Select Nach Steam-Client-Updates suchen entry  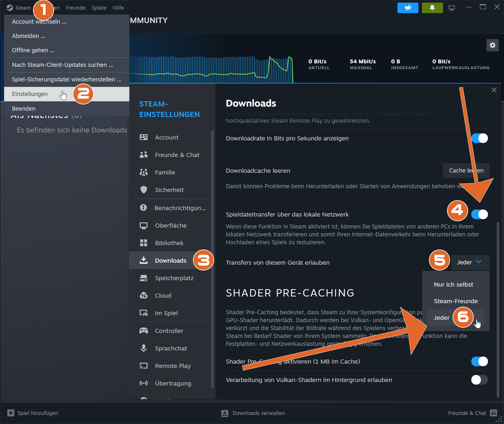pos(67,65)
